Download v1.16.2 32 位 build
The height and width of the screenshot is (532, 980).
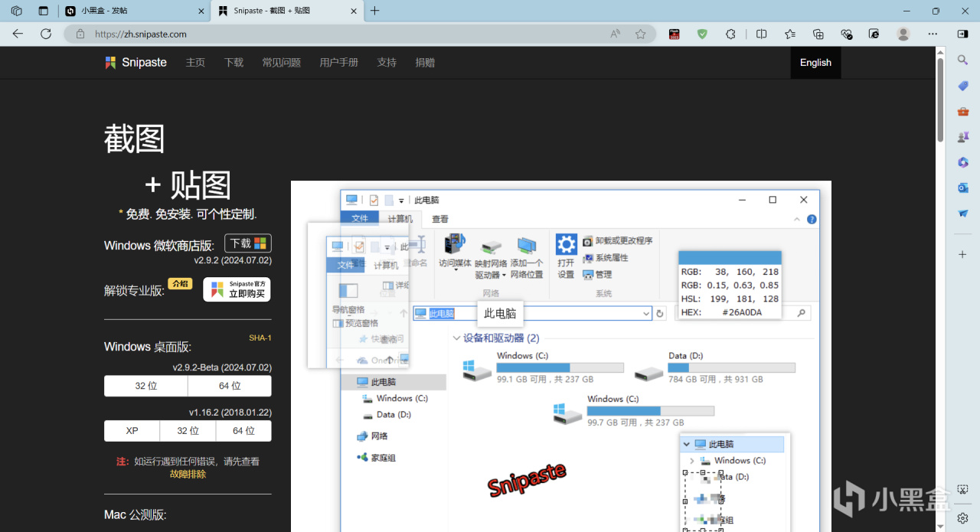[x=188, y=431]
